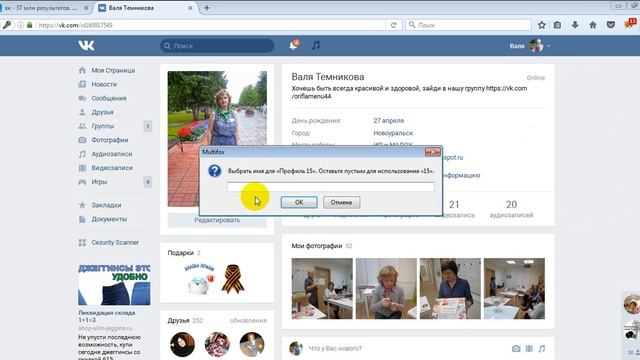This screenshot has height=360, width=640.
Task: Click the Что у Вас нового post field
Action: tap(335, 349)
